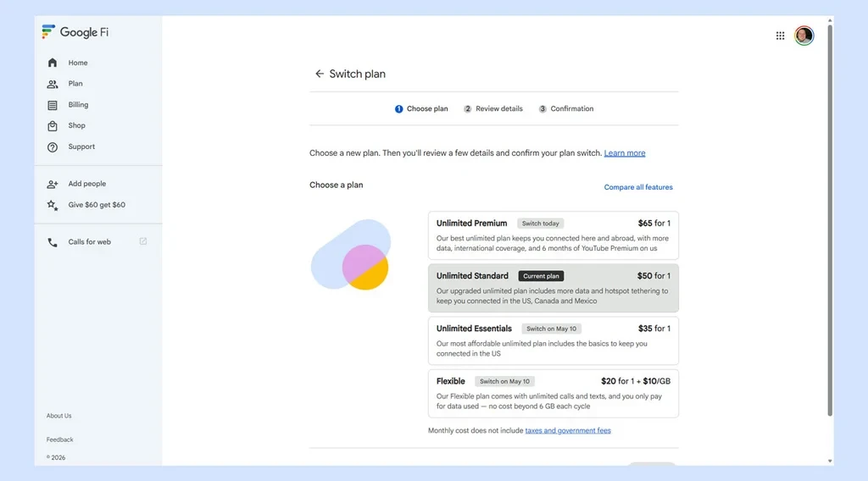The height and width of the screenshot is (481, 868).
Task: Click the Plan people icon
Action: coord(52,84)
